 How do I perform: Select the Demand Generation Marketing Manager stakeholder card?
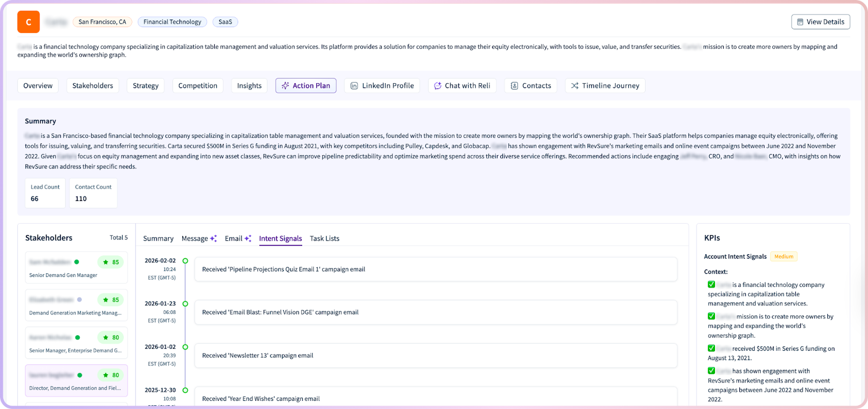76,305
